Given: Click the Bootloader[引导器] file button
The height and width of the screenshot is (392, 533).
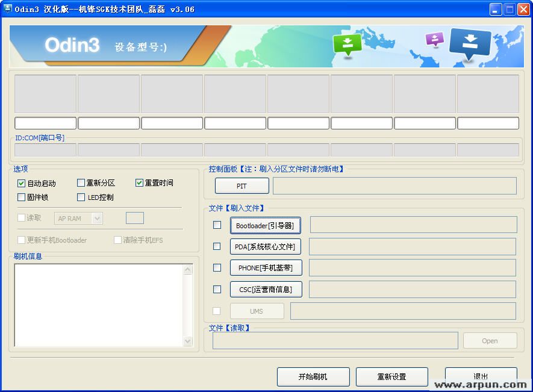Looking at the screenshot, I should 266,225.
